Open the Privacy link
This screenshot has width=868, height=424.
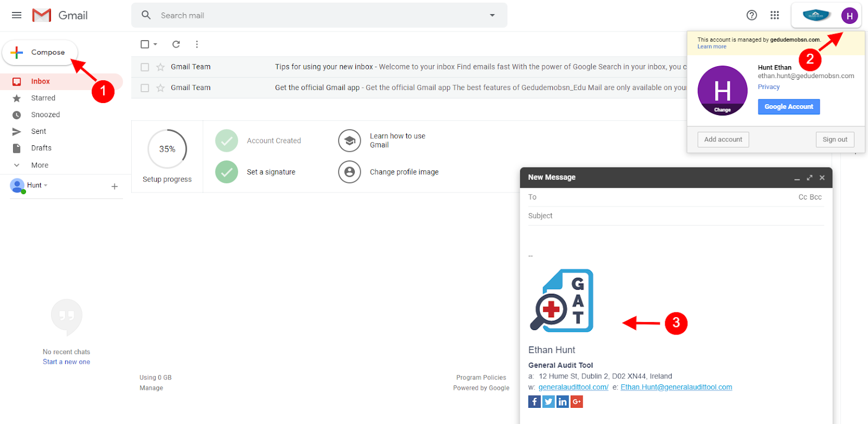click(x=769, y=87)
